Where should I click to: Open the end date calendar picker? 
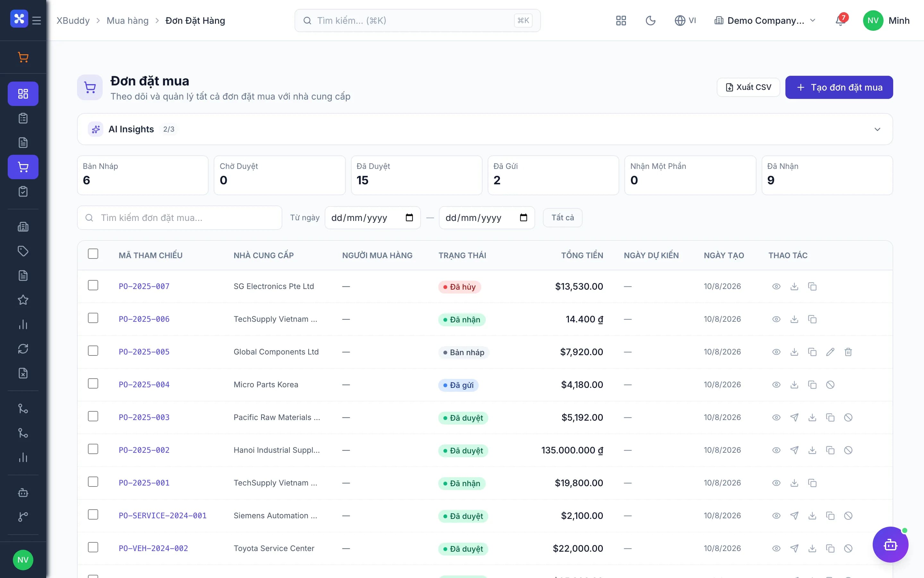click(524, 217)
